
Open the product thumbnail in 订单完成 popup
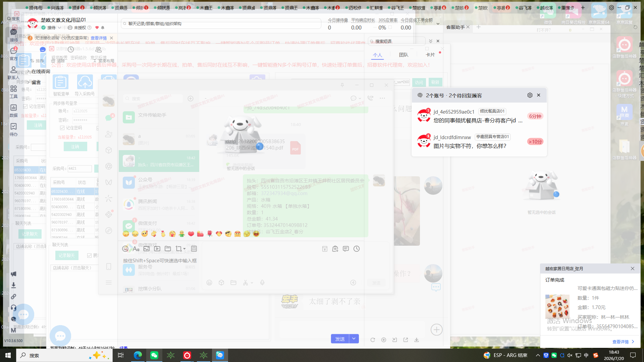pyautogui.click(x=557, y=307)
